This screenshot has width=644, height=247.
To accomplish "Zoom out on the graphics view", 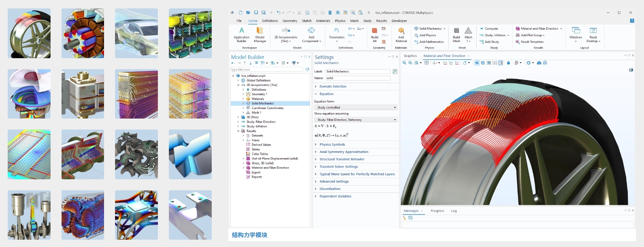I will pyautogui.click(x=410, y=63).
